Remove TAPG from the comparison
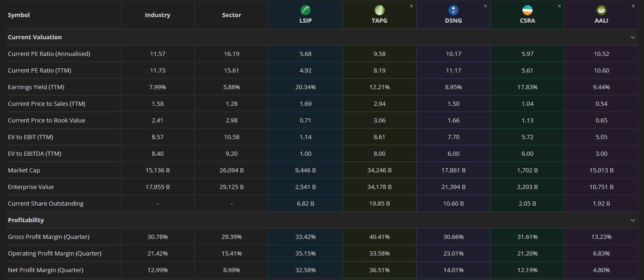 (411, 6)
